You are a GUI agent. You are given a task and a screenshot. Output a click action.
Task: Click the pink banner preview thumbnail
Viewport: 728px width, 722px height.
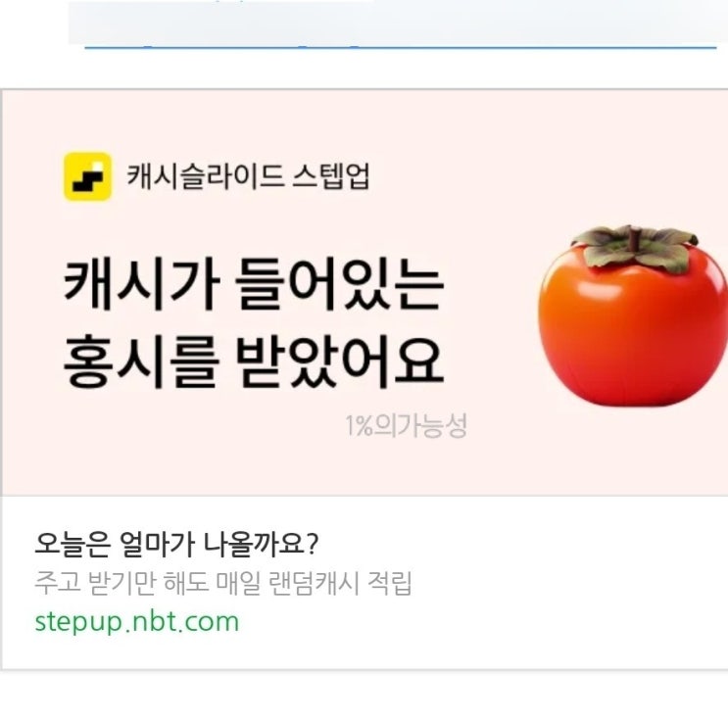(x=364, y=293)
